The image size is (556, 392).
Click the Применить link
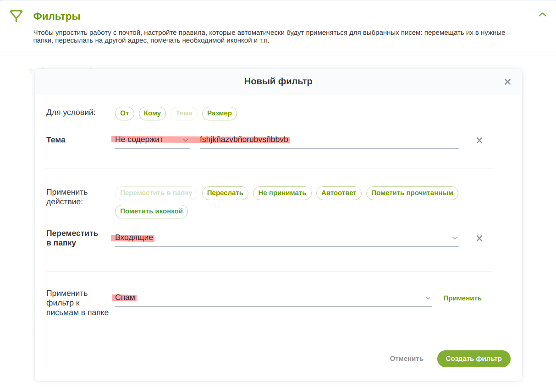tap(462, 298)
